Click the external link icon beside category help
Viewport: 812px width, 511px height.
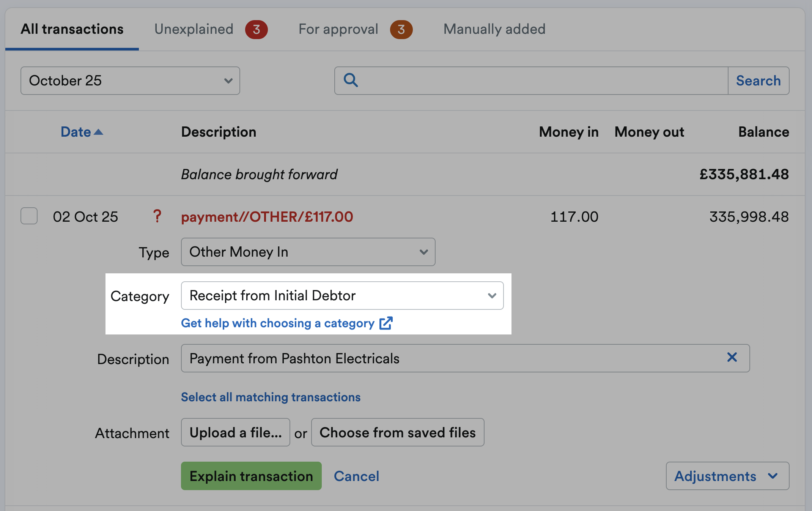pyautogui.click(x=386, y=323)
